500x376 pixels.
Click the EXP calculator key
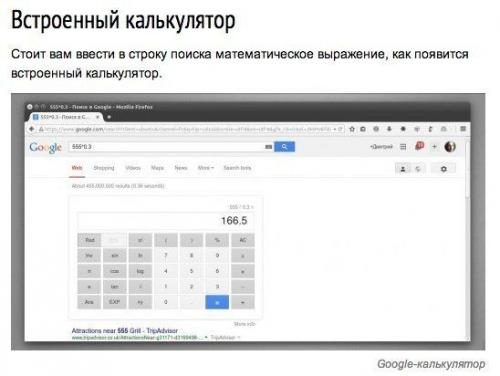(114, 302)
